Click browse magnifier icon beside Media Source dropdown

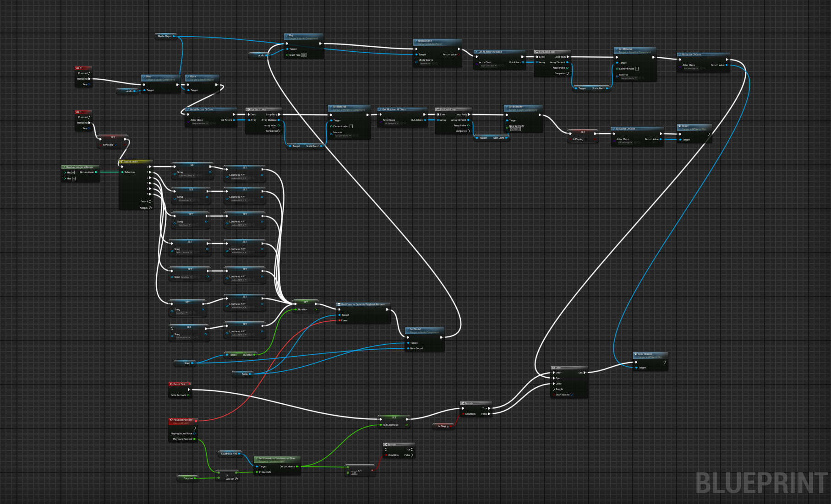pyautogui.click(x=436, y=64)
